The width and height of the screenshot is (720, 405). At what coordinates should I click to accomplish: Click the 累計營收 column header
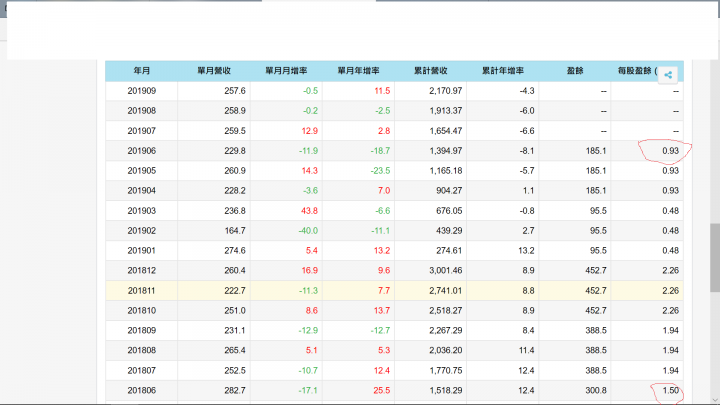[x=430, y=71]
